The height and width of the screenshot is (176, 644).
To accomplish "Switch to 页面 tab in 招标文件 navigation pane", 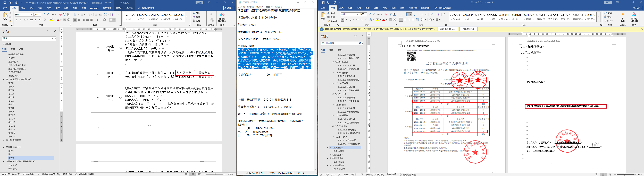I will [x=13, y=49].
